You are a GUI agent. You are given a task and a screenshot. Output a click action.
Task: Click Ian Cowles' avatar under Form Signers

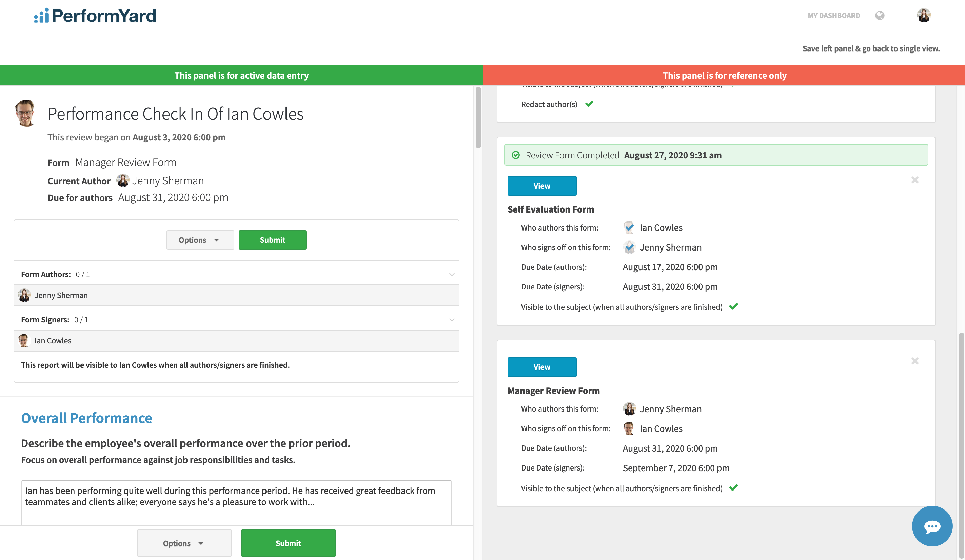[24, 340]
